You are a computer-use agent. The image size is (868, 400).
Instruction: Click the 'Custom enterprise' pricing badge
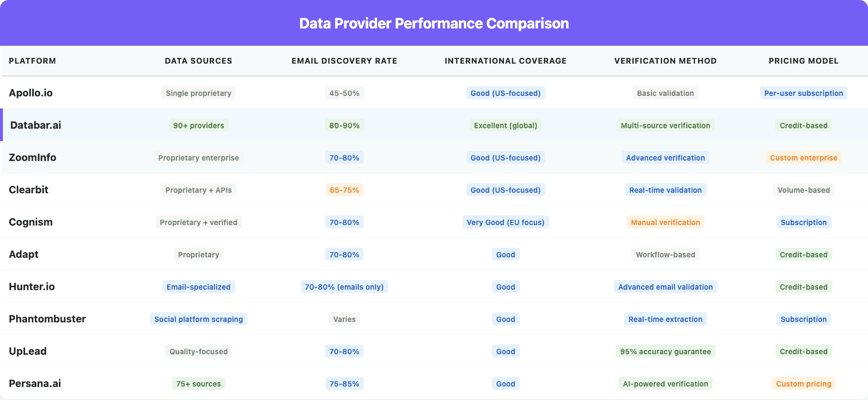(803, 158)
